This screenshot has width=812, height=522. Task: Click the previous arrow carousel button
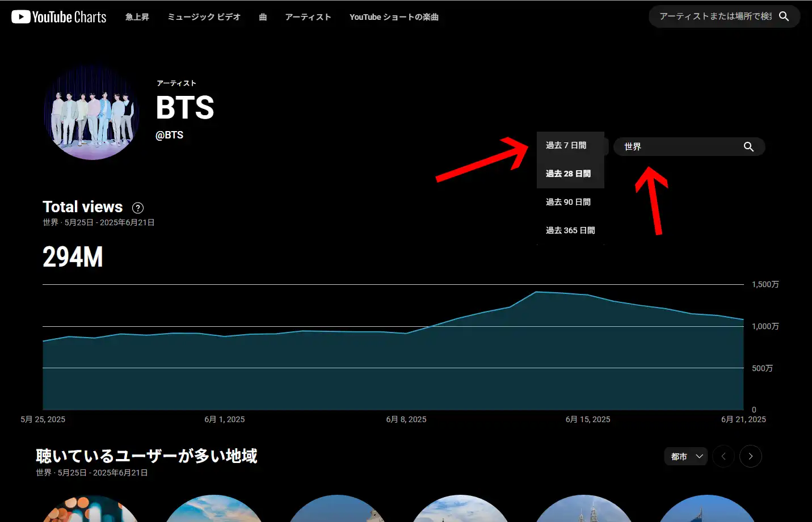click(x=723, y=456)
